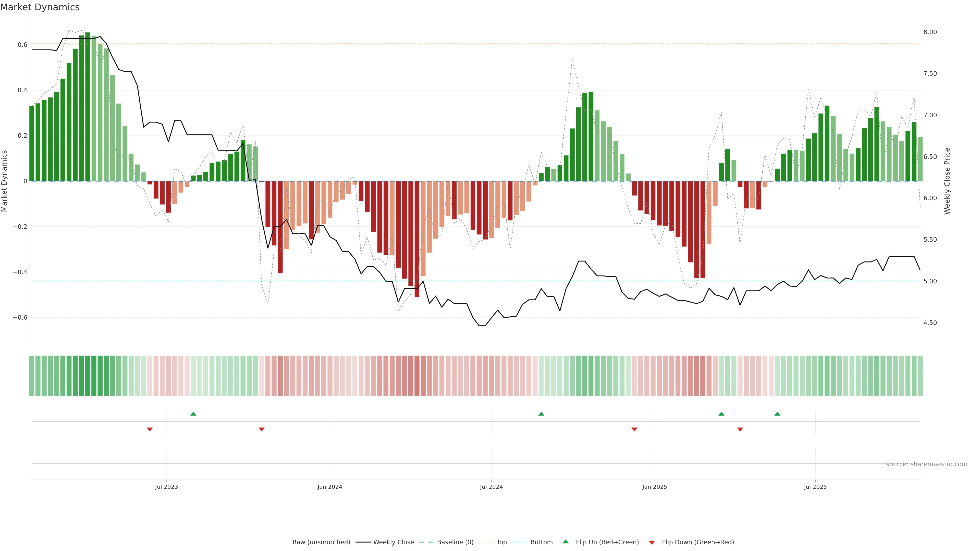
Task: Hide the Bottom threshold line via legend
Action: point(541,542)
